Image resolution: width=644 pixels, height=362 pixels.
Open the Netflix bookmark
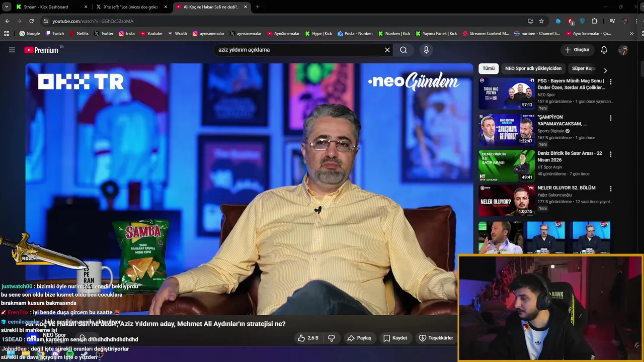click(x=79, y=34)
